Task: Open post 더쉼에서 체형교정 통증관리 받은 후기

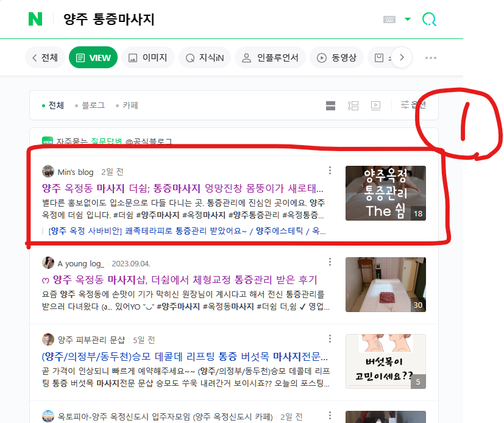Action: [179, 280]
